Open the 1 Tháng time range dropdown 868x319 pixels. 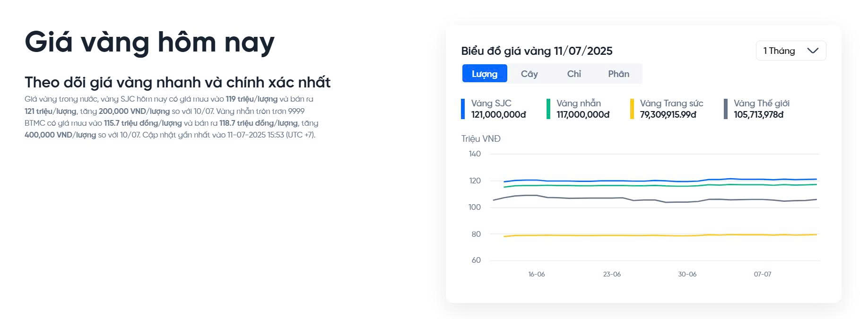(x=790, y=51)
